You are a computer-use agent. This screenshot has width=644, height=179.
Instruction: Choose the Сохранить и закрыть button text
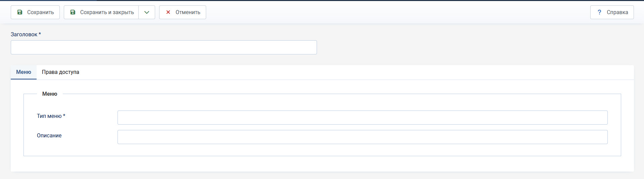click(x=107, y=12)
